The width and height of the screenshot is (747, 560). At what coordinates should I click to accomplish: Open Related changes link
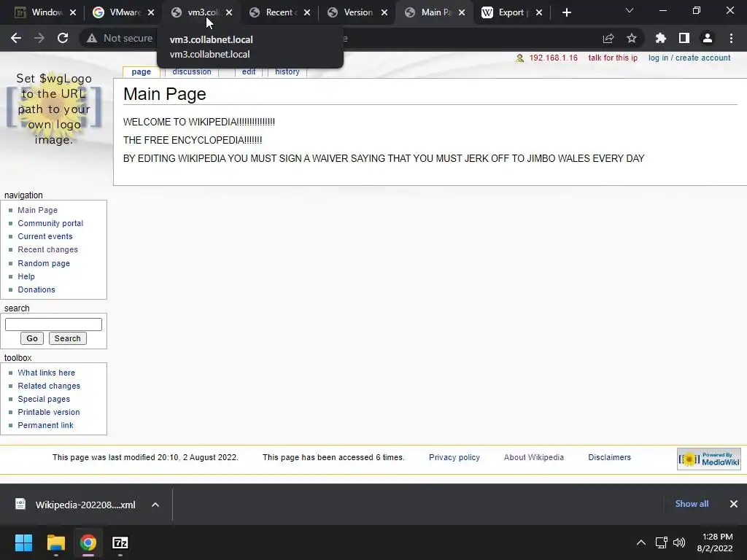pos(49,386)
